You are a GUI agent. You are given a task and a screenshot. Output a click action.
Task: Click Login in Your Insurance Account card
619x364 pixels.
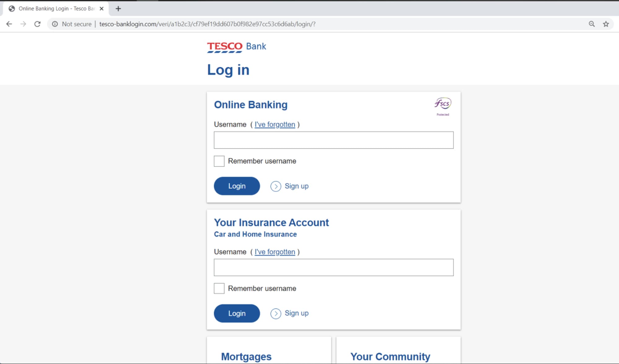(237, 313)
